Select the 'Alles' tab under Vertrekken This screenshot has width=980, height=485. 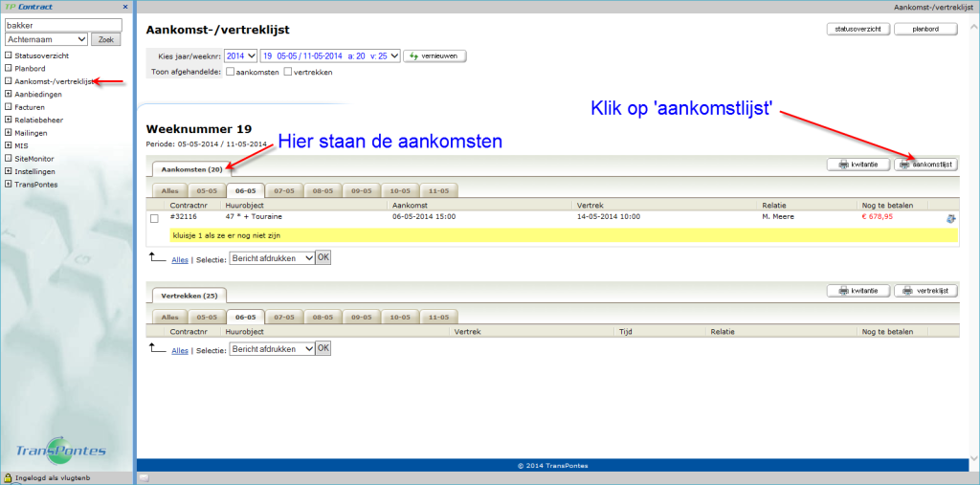point(168,317)
